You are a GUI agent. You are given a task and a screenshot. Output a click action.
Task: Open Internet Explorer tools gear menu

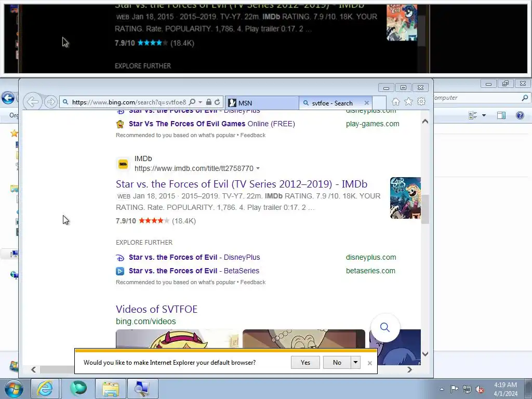[421, 101]
